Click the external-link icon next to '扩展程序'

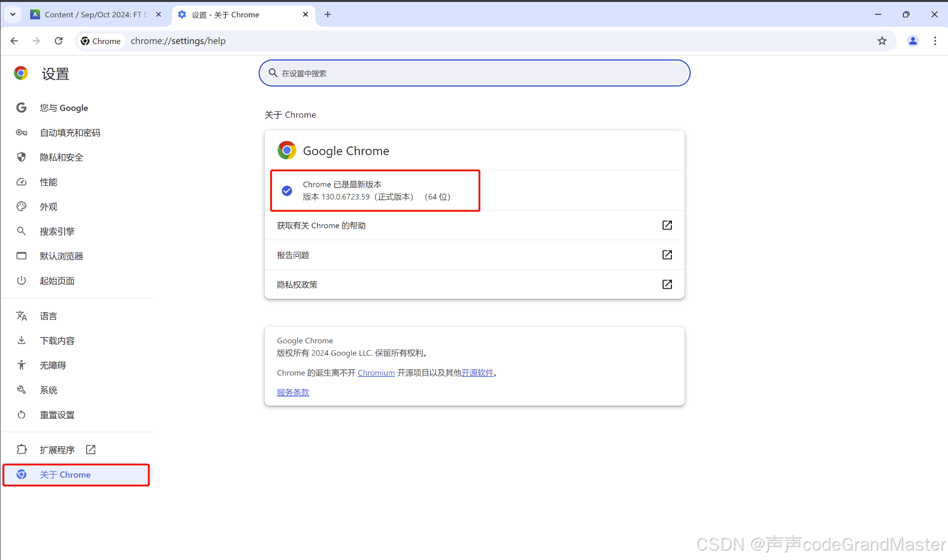(91, 449)
